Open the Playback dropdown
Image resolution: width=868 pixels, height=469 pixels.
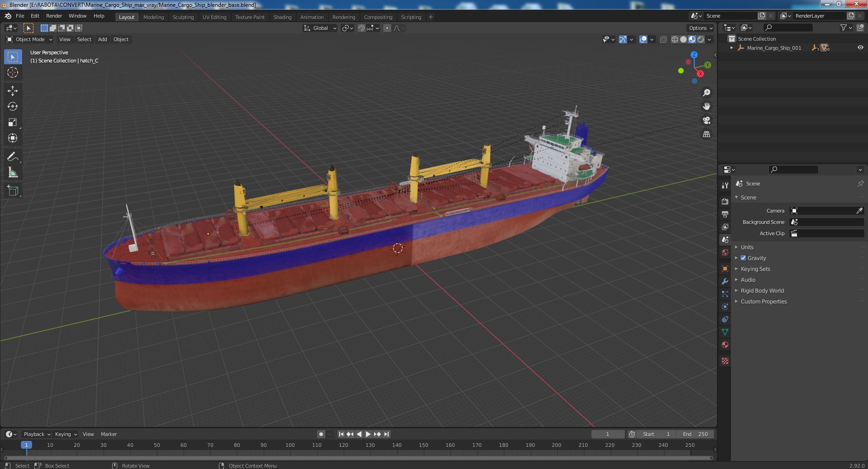36,434
